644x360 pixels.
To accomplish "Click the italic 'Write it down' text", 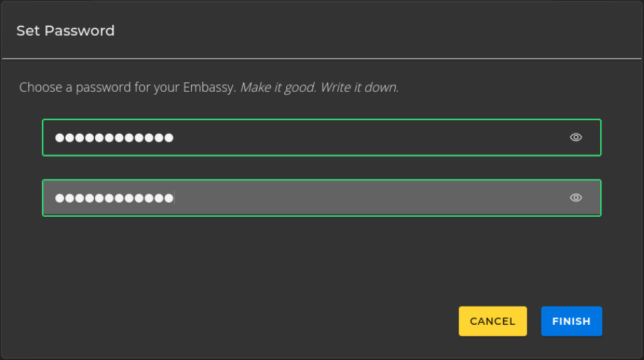I will [359, 88].
